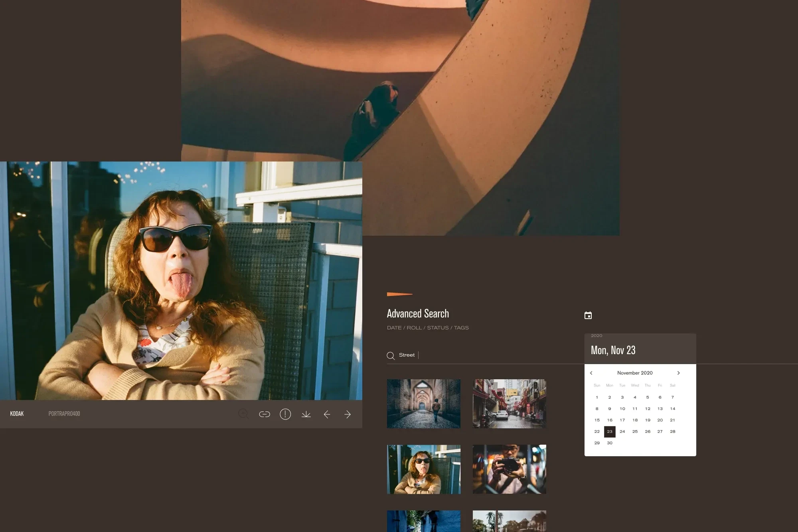Go to the next month in the calendar

click(678, 373)
